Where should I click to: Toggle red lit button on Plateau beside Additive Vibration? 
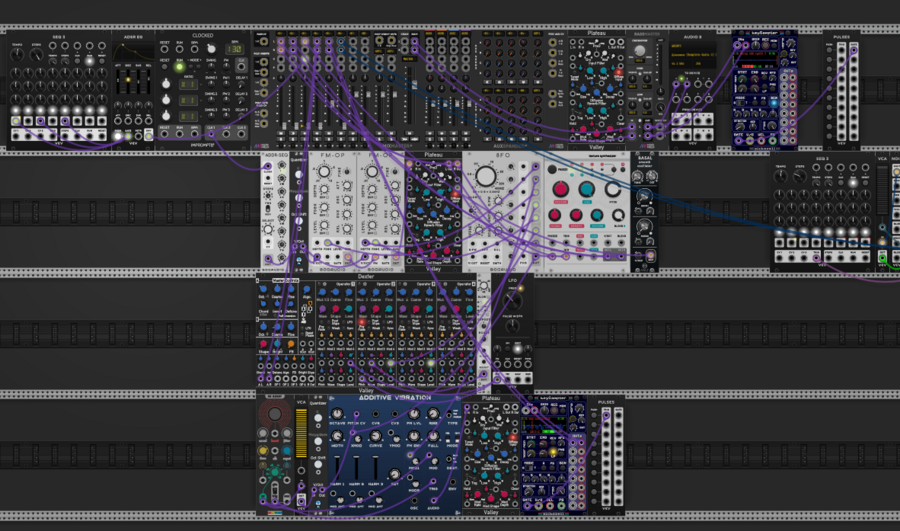point(513,439)
